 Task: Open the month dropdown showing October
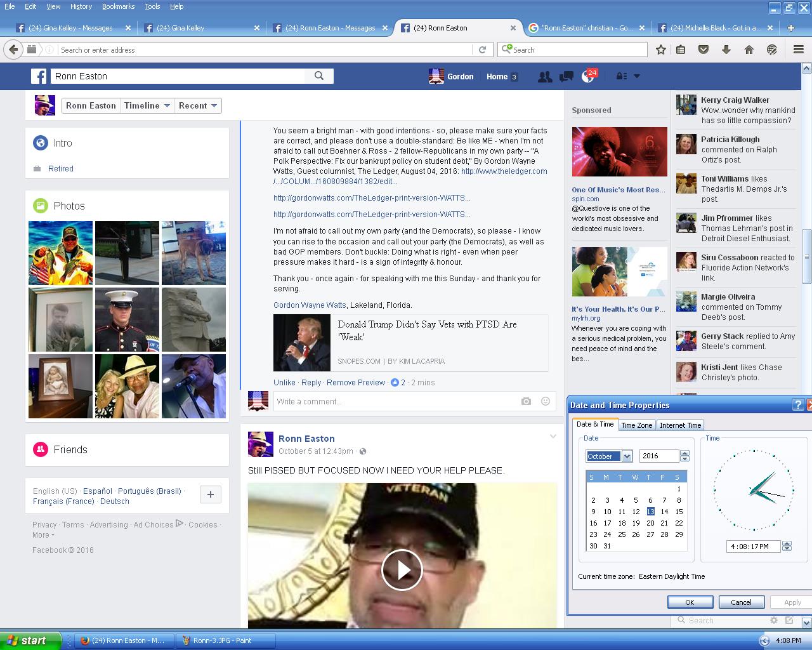(x=627, y=456)
